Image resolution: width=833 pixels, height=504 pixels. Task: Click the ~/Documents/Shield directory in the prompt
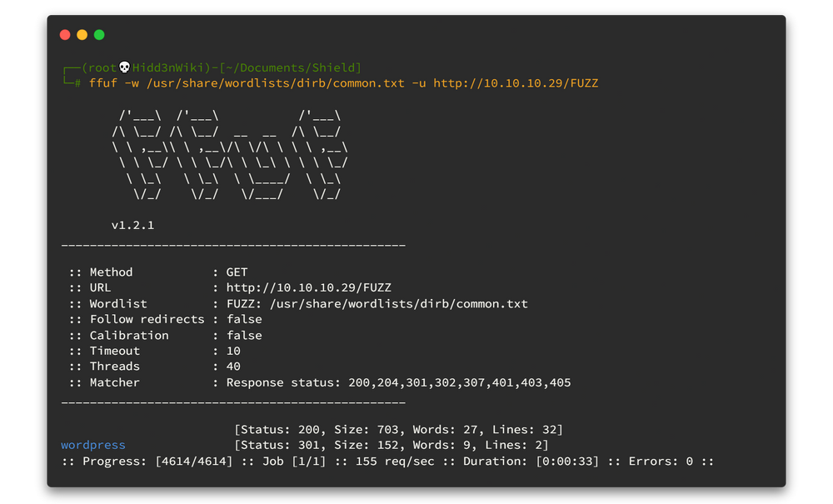point(290,67)
